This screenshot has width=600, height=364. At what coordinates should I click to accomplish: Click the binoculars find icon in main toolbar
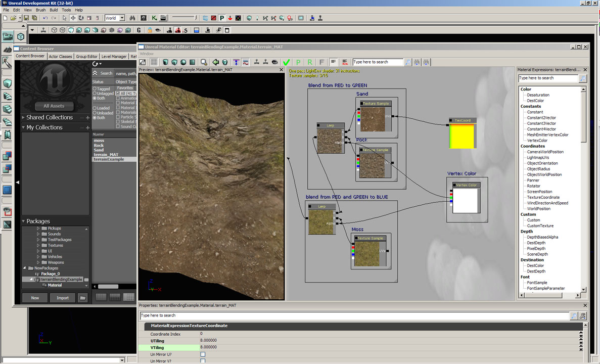tap(132, 18)
